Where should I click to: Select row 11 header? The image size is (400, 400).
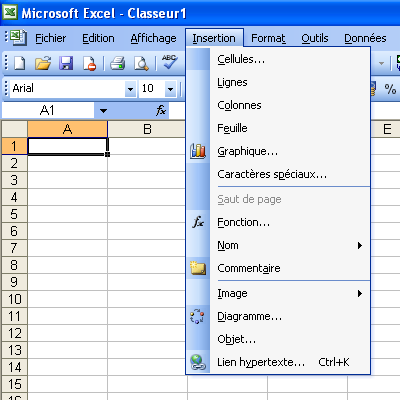coord(14,316)
